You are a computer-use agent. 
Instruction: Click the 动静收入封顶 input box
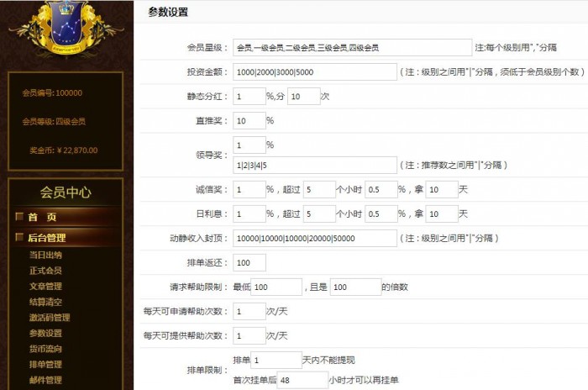coord(314,239)
